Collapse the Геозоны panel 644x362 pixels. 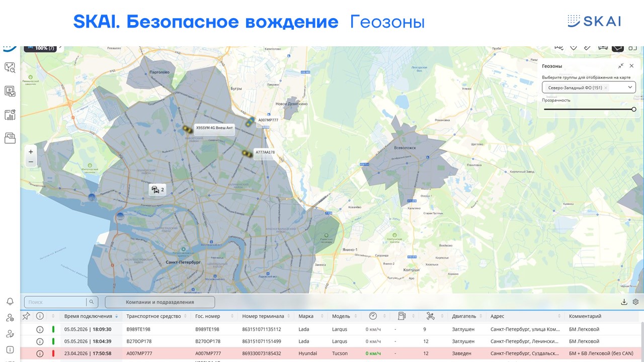pyautogui.click(x=621, y=66)
